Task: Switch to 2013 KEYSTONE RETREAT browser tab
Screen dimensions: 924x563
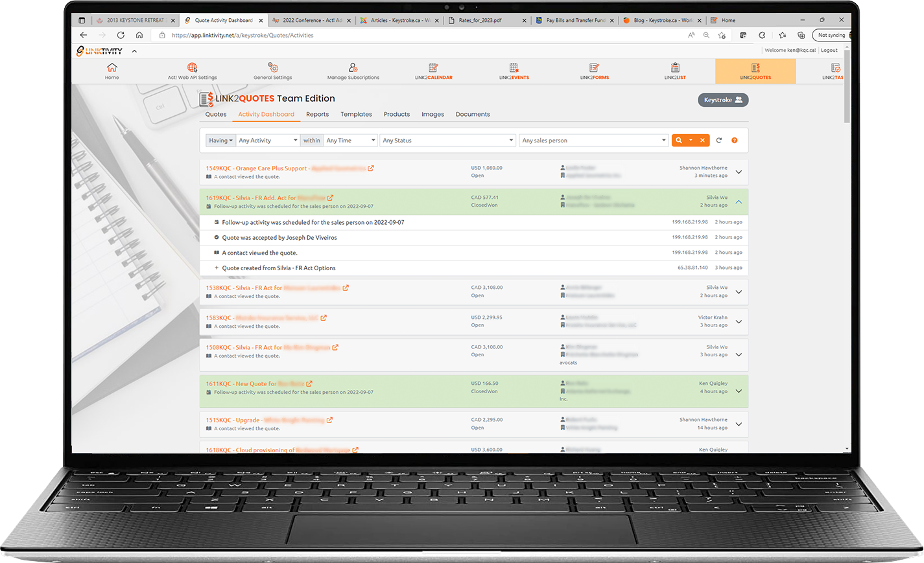Action: click(135, 20)
